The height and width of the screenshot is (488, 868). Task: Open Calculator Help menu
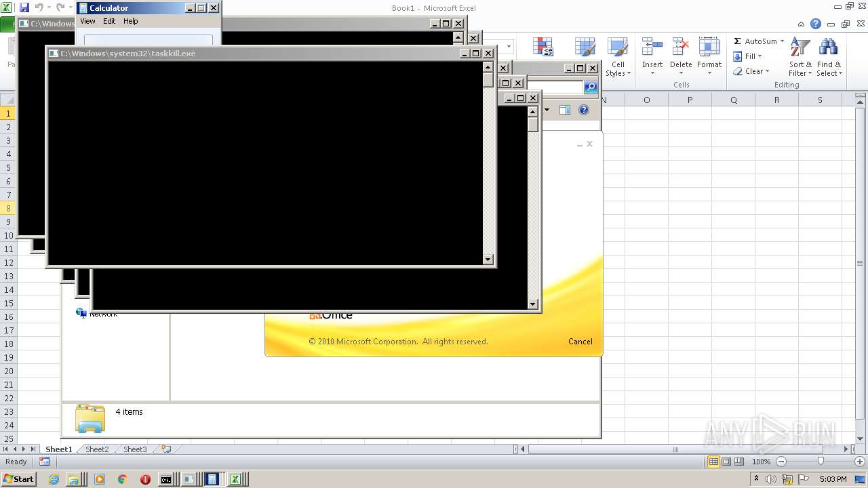[131, 21]
